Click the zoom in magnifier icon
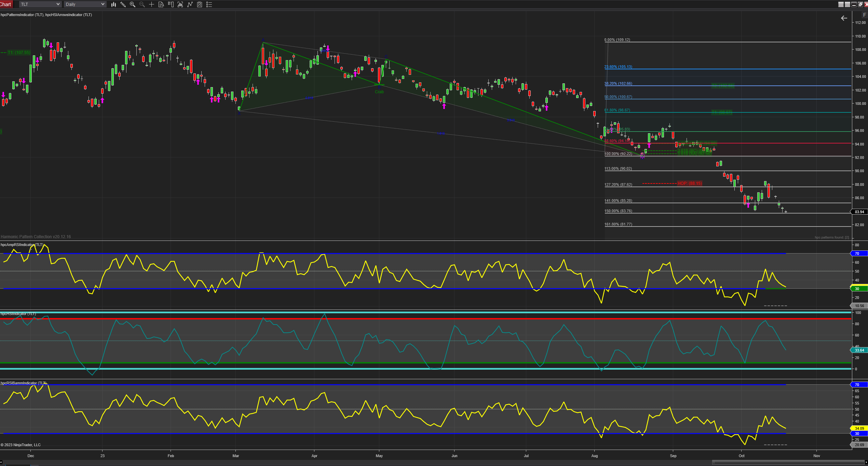868x466 pixels. coord(133,4)
